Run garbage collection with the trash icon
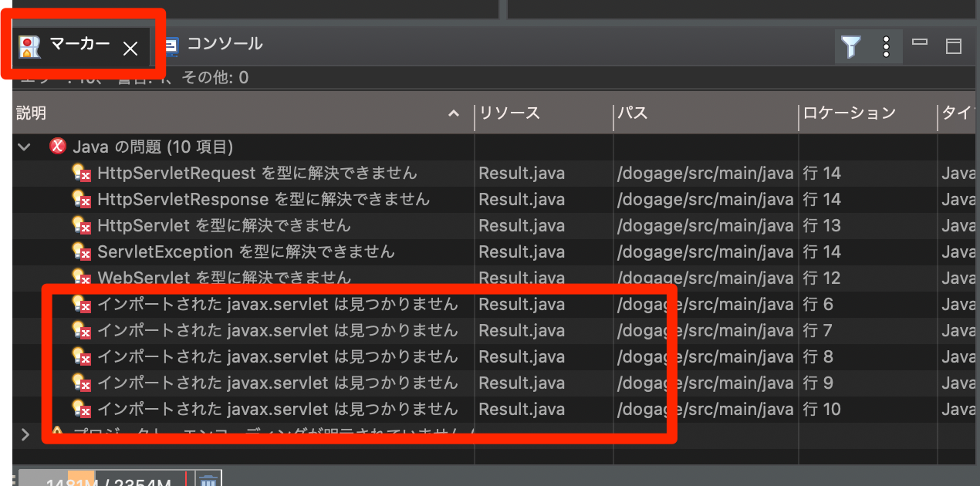The image size is (980, 486). [x=207, y=478]
